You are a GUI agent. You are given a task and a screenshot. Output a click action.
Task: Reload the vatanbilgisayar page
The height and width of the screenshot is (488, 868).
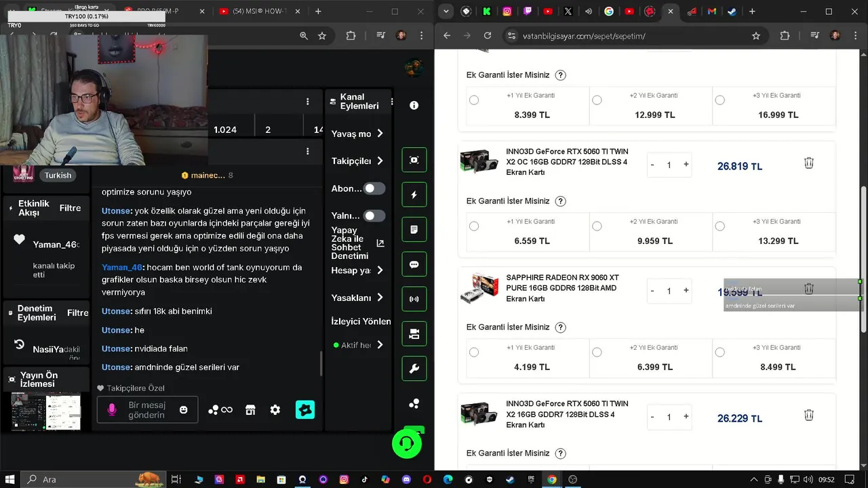tap(488, 36)
